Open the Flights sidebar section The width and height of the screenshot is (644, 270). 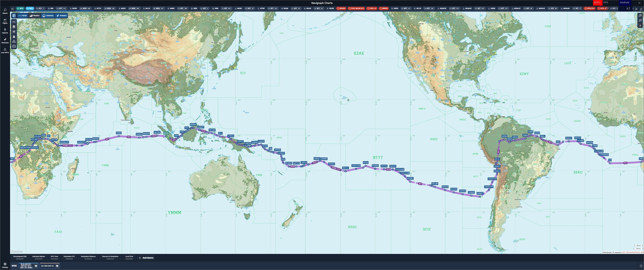5,21
